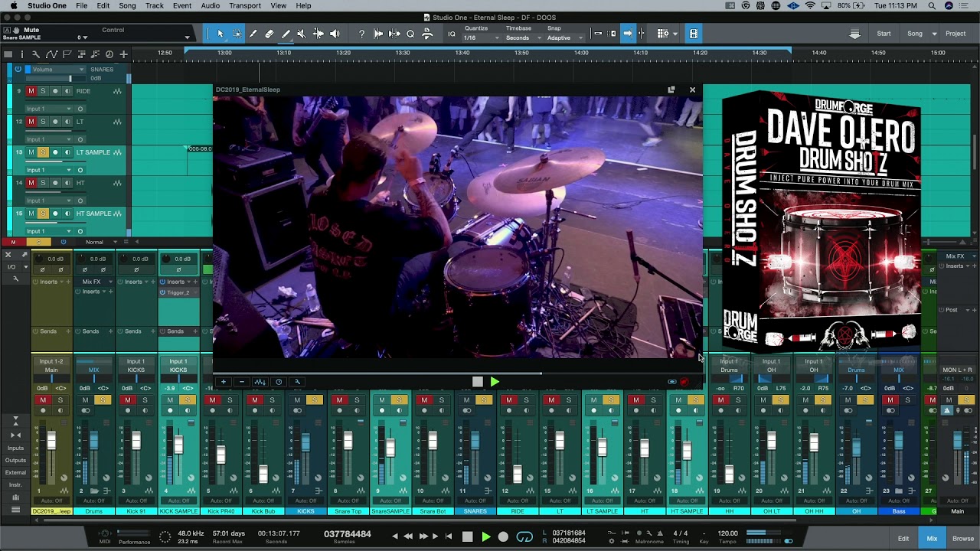Open the Mix view tab
Image resolution: width=980 pixels, height=551 pixels.
(x=932, y=539)
